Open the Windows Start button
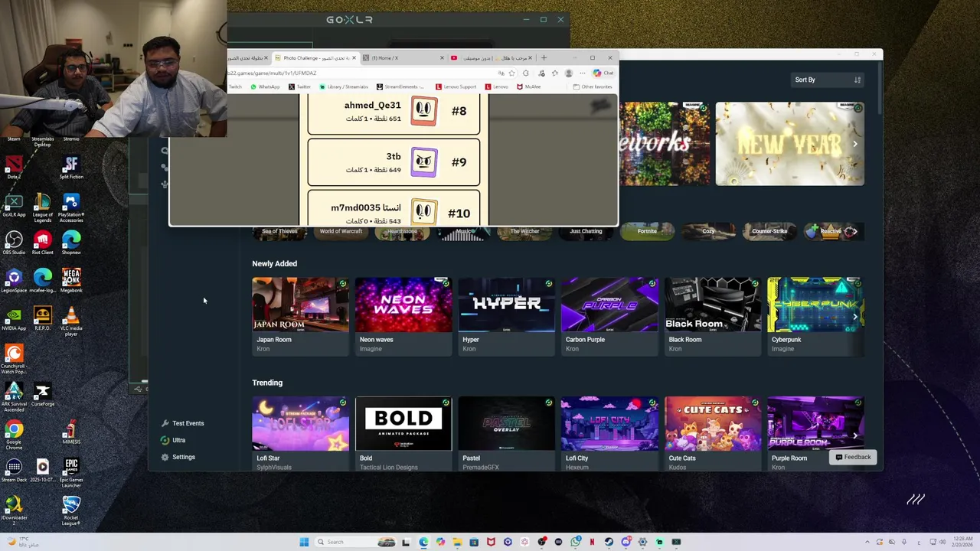 pyautogui.click(x=304, y=542)
